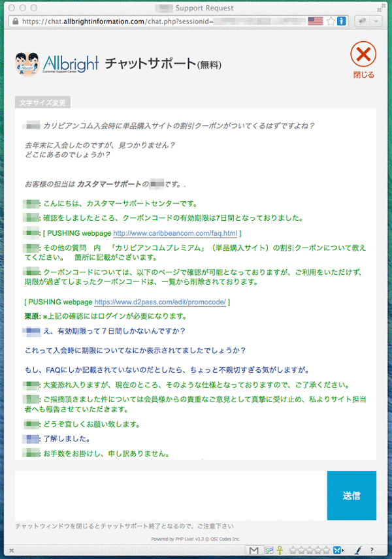The width and height of the screenshot is (392, 559).
Task: Click the bookmark star in address bar
Action: point(331,21)
